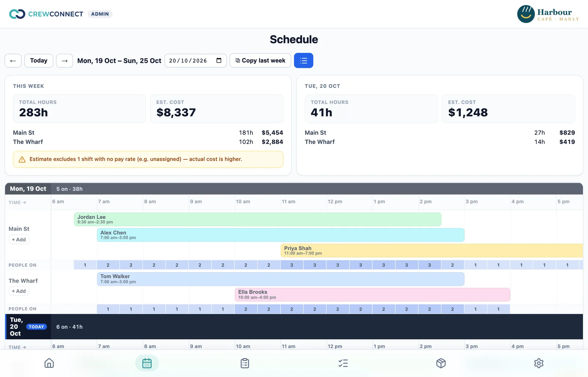Click Tuesday's total hours 41h
The height and width of the screenshot is (377, 588).
click(x=322, y=113)
